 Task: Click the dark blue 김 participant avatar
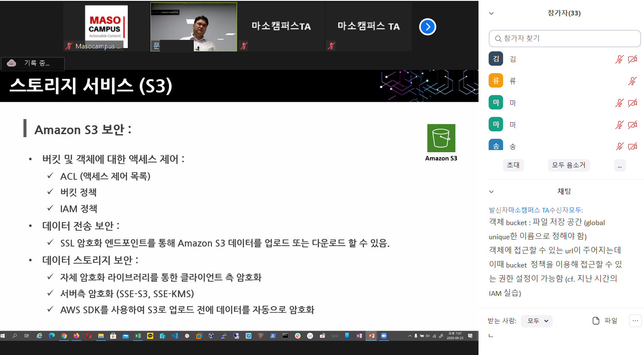(x=496, y=59)
